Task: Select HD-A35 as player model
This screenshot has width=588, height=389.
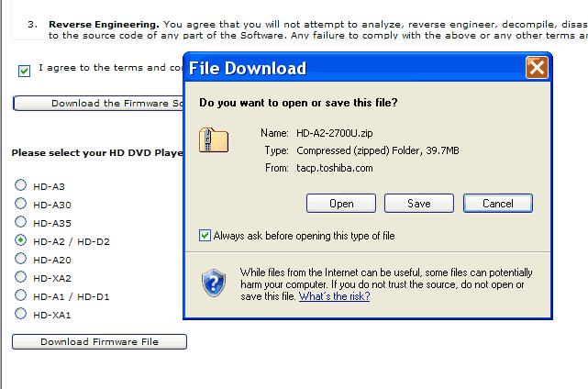Action: (x=21, y=222)
